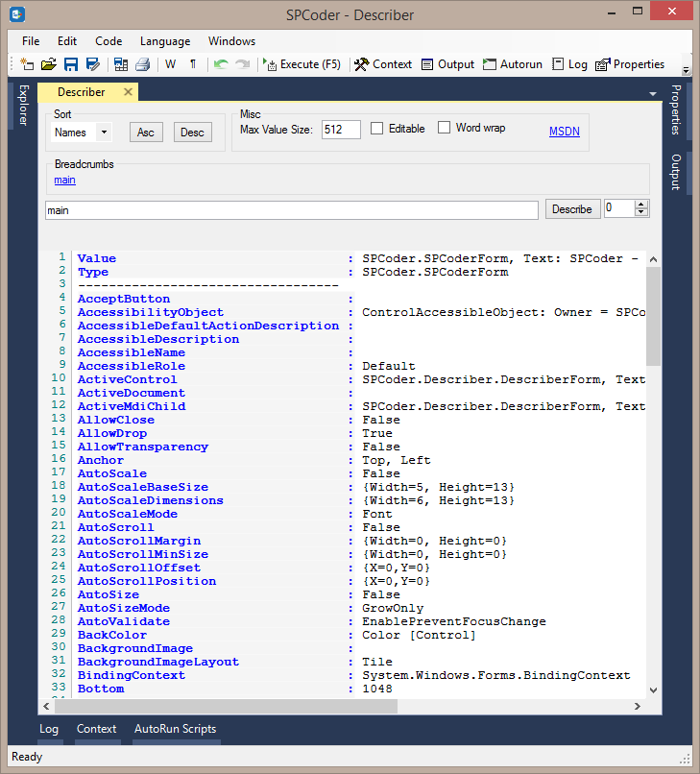Click the AutoScaleMode property name

click(128, 514)
